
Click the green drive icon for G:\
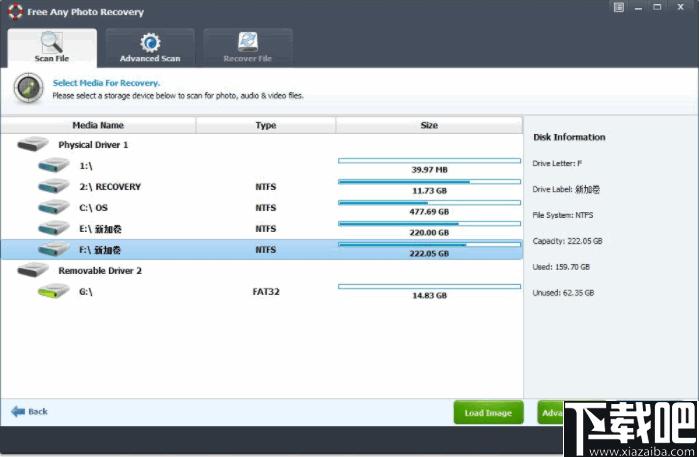pos(53,291)
